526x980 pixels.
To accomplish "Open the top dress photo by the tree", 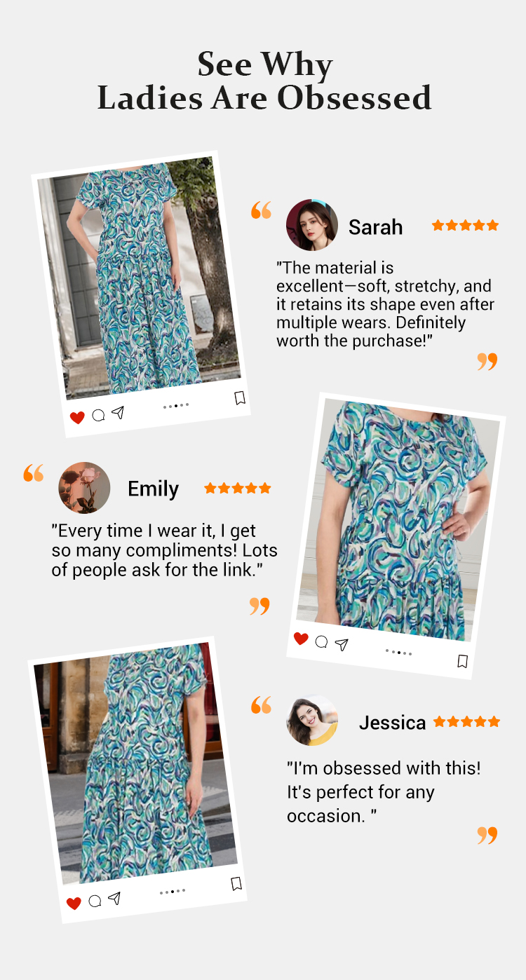I will click(x=139, y=277).
